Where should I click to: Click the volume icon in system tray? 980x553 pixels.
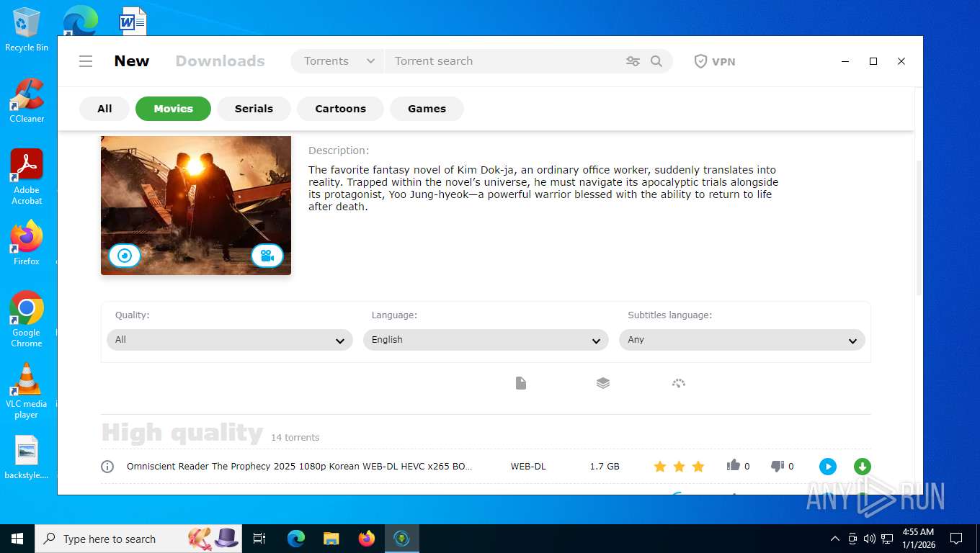869,539
